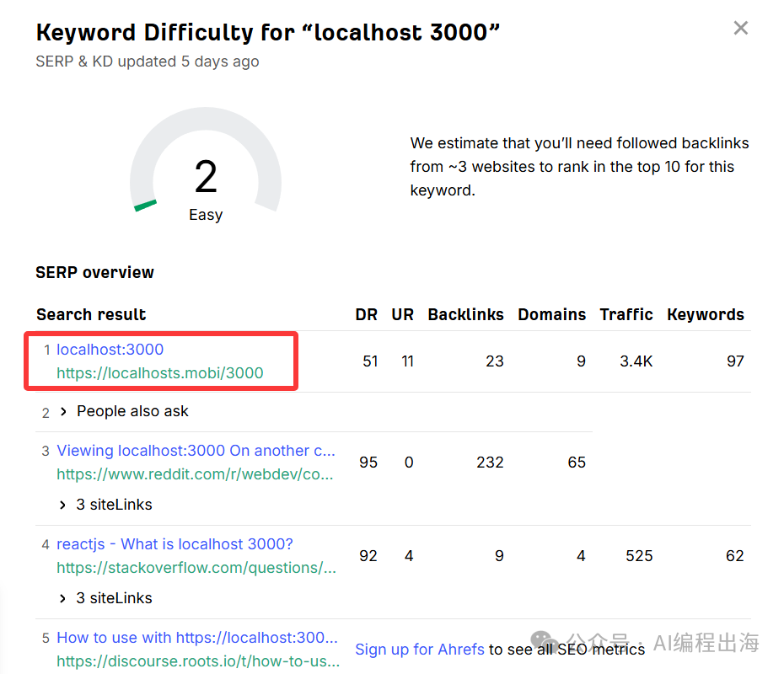Click DR value 51 in the first row

[x=370, y=361]
